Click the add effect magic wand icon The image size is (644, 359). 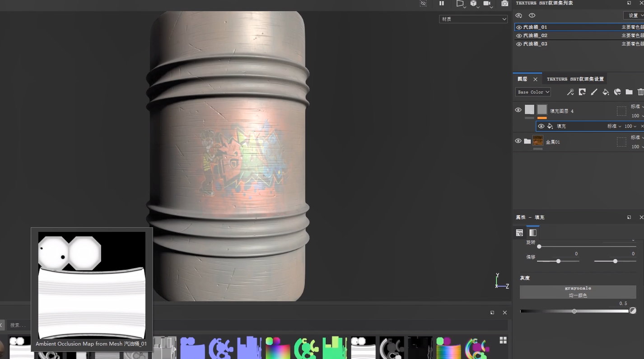point(570,92)
